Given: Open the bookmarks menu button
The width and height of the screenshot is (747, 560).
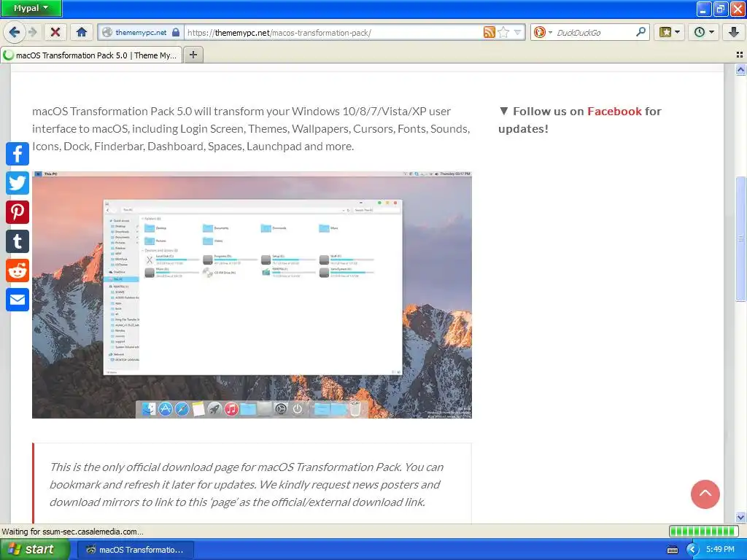Looking at the screenshot, I should tap(670, 32).
